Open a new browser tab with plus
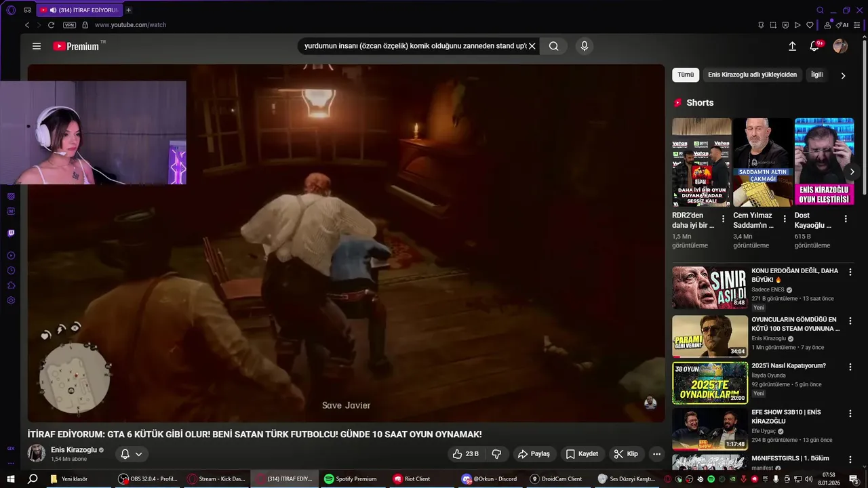This screenshot has width=868, height=488. [x=128, y=10]
